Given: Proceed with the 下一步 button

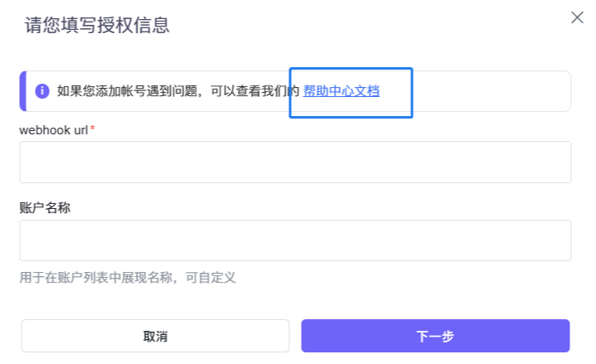Looking at the screenshot, I should (x=435, y=336).
